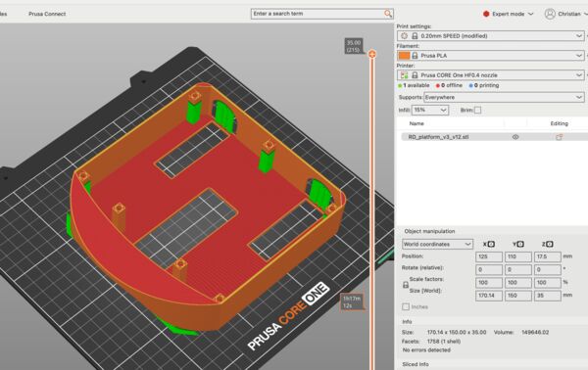Screen dimensions: 588x370
Task: Enable the Brim checkbox
Action: point(477,110)
